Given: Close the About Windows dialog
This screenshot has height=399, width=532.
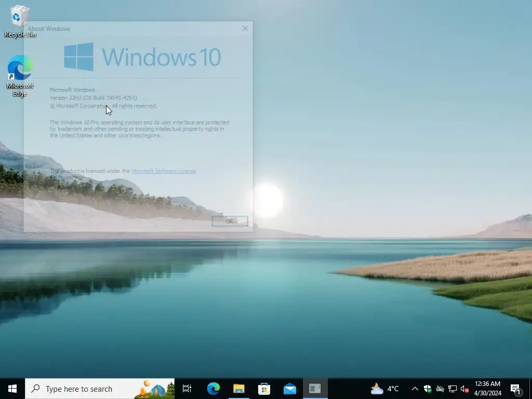Looking at the screenshot, I should click(x=245, y=29).
